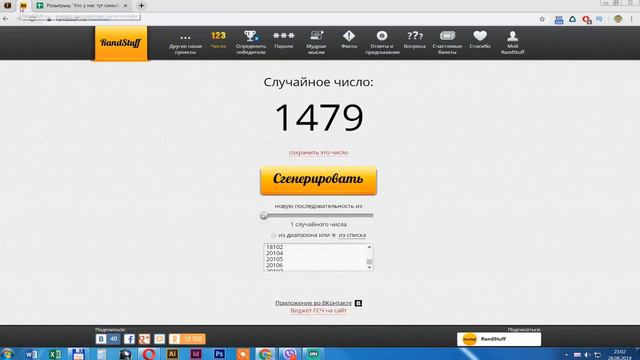Share via Google Plus icon in footer

coord(144,339)
